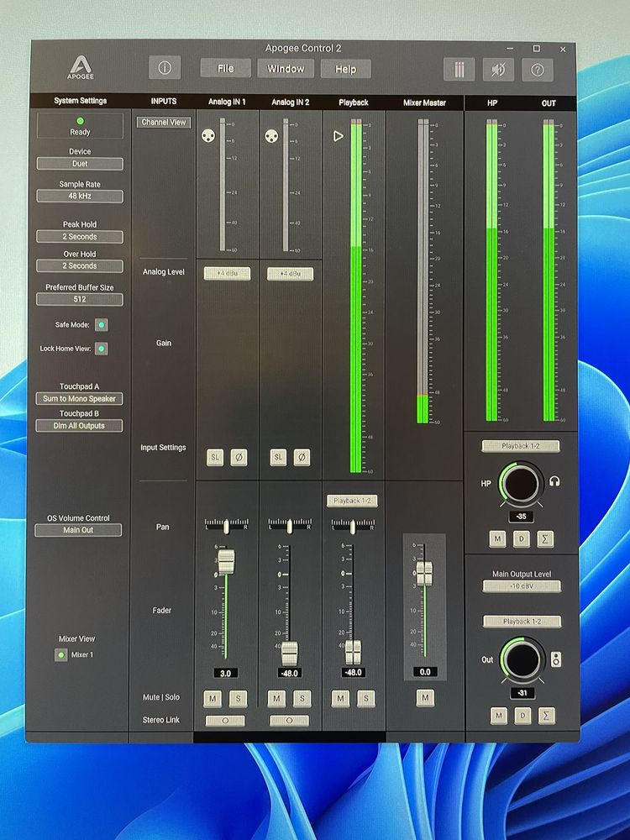Solo Analog IN 1 channel
The height and width of the screenshot is (840, 630).
point(238,699)
